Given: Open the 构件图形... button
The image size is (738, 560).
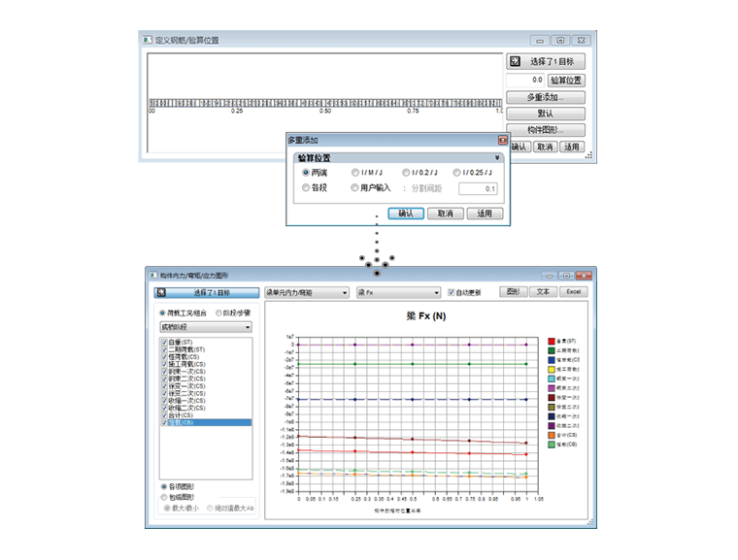Looking at the screenshot, I should coord(546,130).
